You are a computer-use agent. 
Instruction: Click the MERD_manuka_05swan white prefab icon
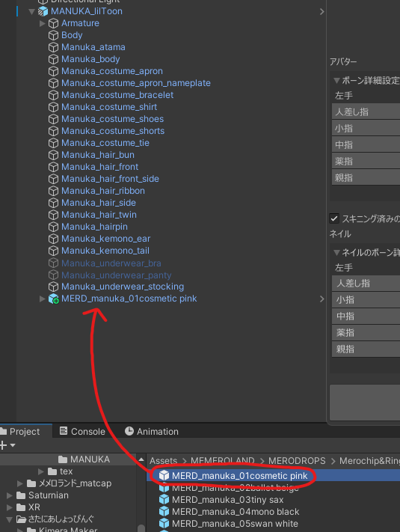164,523
